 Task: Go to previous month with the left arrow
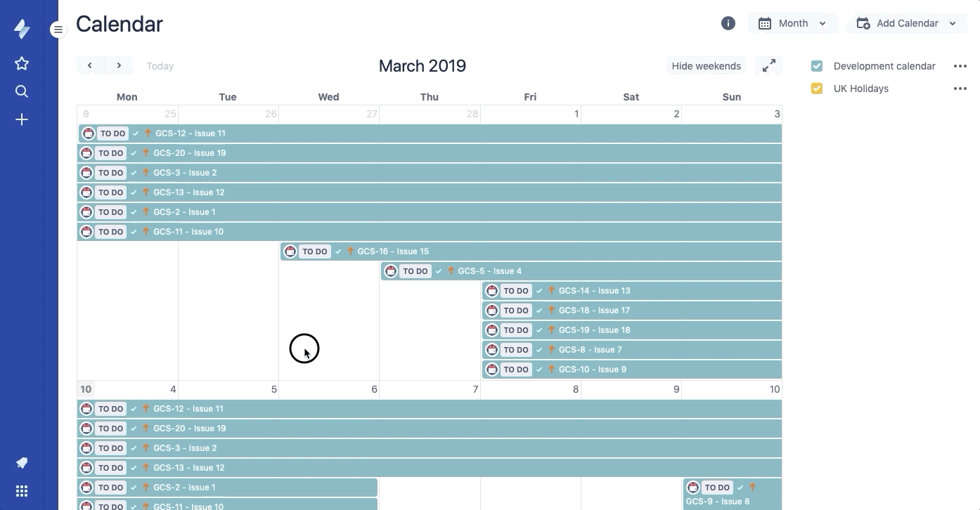tap(89, 65)
